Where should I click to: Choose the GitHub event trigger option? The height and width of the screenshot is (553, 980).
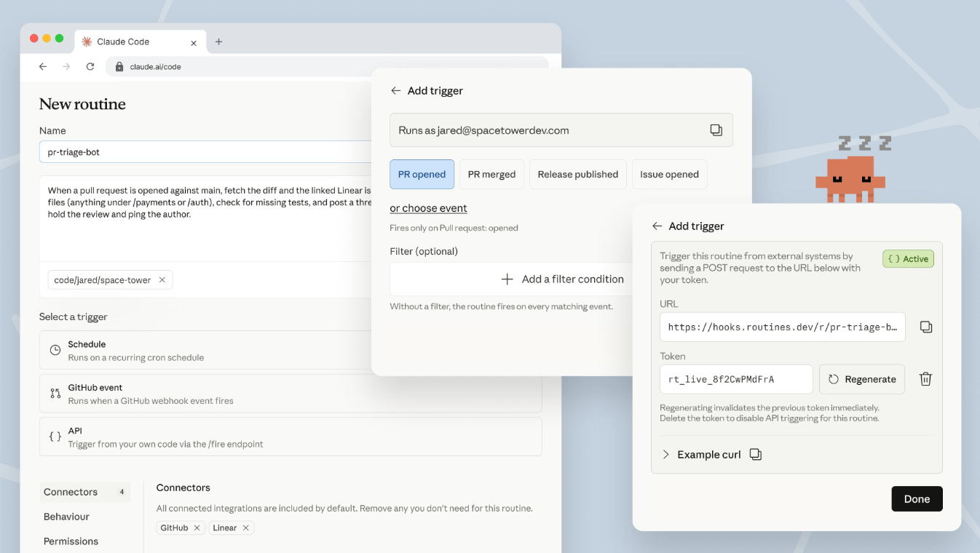tap(291, 394)
